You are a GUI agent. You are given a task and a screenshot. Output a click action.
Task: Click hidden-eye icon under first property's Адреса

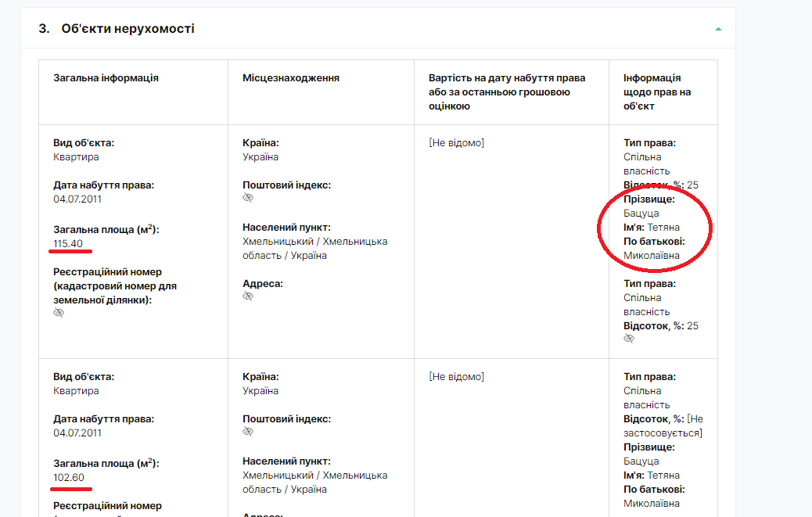[248, 297]
